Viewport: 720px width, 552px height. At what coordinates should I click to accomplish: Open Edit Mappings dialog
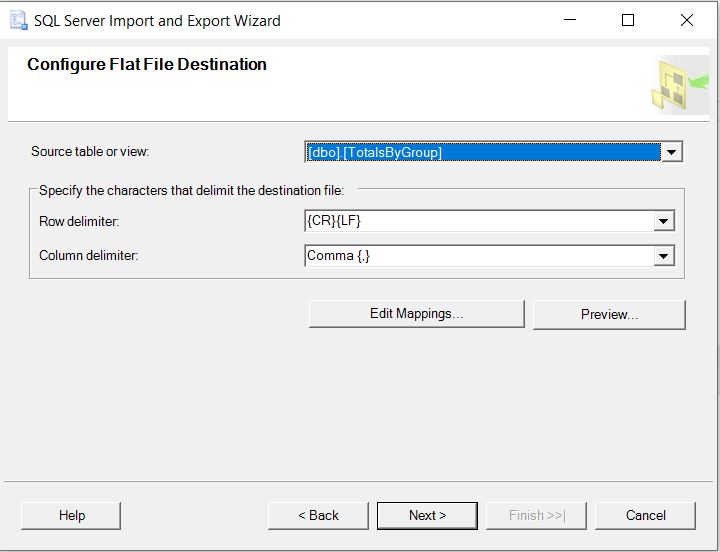coord(416,314)
